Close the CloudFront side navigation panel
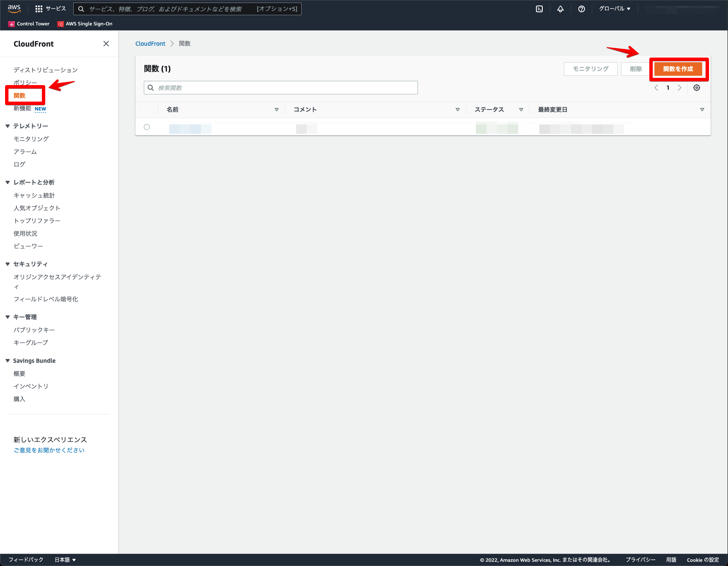Image resolution: width=728 pixels, height=566 pixels. [106, 44]
